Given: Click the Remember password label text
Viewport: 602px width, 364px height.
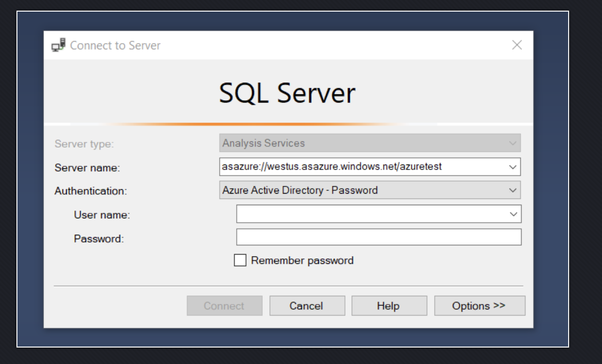Looking at the screenshot, I should [x=302, y=260].
